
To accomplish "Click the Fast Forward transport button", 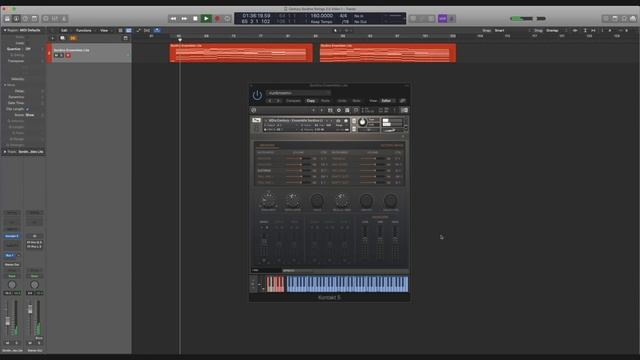I will coord(184,18).
